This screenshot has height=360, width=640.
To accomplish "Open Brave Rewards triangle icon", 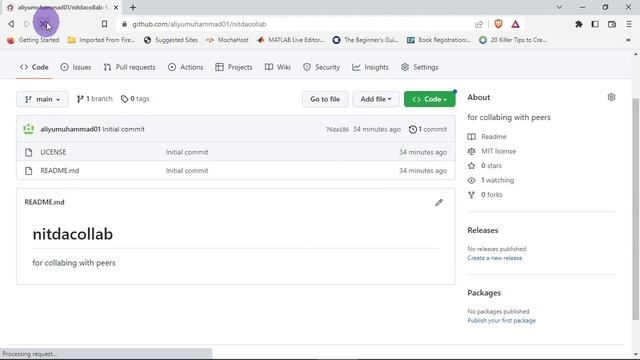I will pos(516,24).
